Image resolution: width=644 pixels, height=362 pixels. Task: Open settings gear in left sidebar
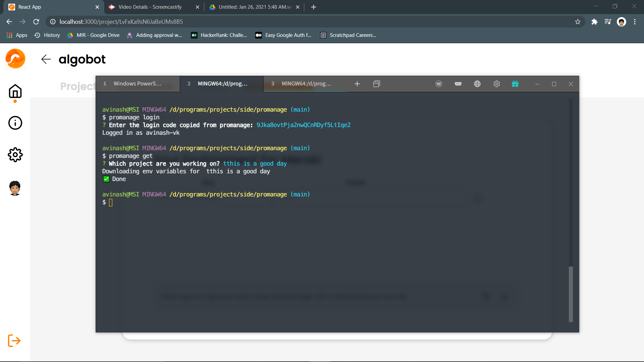pyautogui.click(x=15, y=155)
